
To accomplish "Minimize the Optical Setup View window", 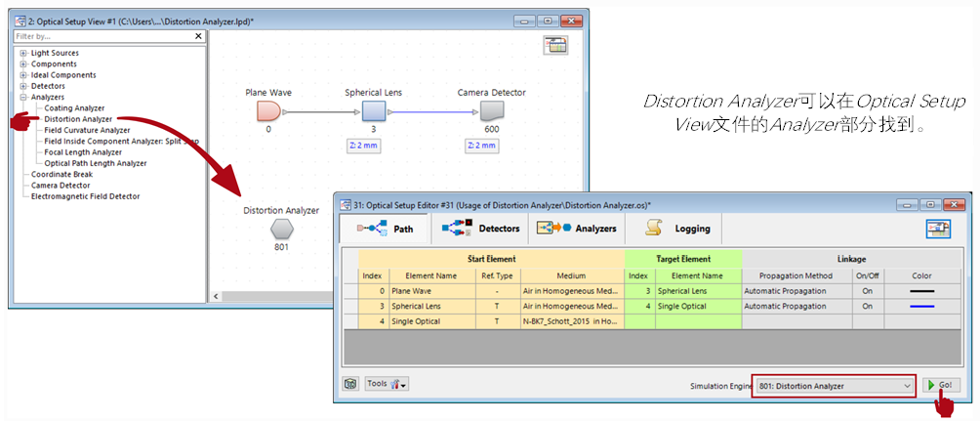I will point(526,21).
